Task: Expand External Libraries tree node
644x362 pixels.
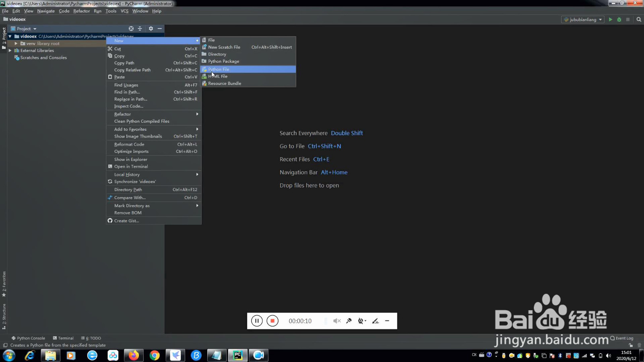Action: 10,51
